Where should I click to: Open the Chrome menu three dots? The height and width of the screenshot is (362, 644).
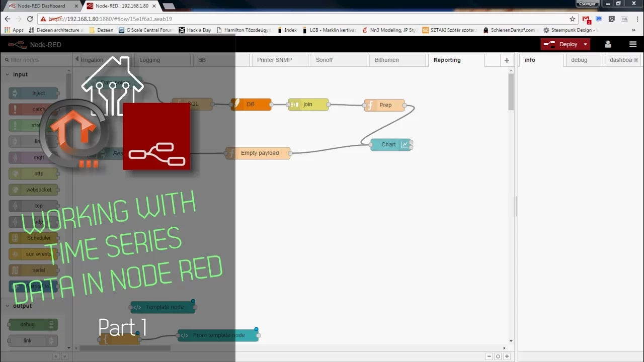[638, 19]
